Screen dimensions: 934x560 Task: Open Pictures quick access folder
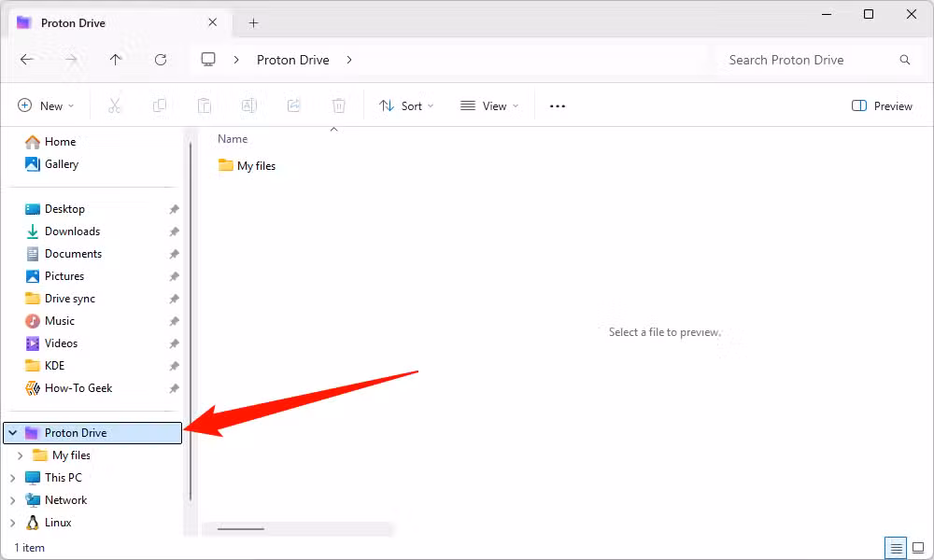[x=64, y=276]
